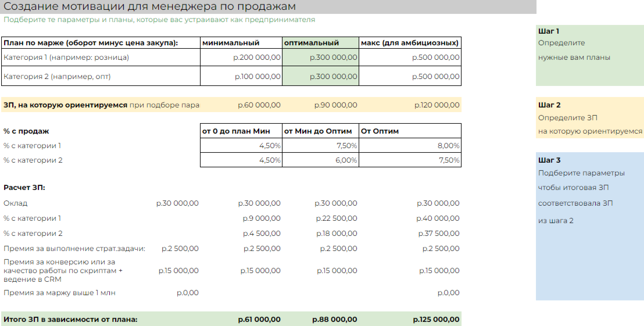
Task: Click 'Итого ЗП в зависимости от плана:' label
Action: coord(70,320)
